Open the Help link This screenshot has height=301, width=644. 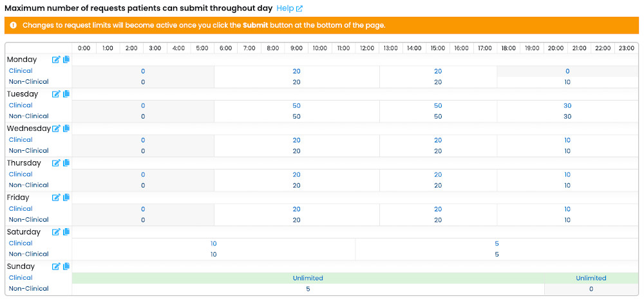(289, 8)
